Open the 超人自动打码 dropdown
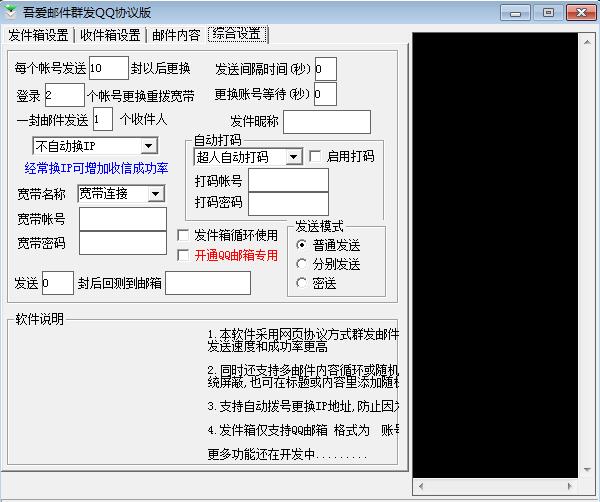This screenshot has height=502, width=600. (293, 157)
